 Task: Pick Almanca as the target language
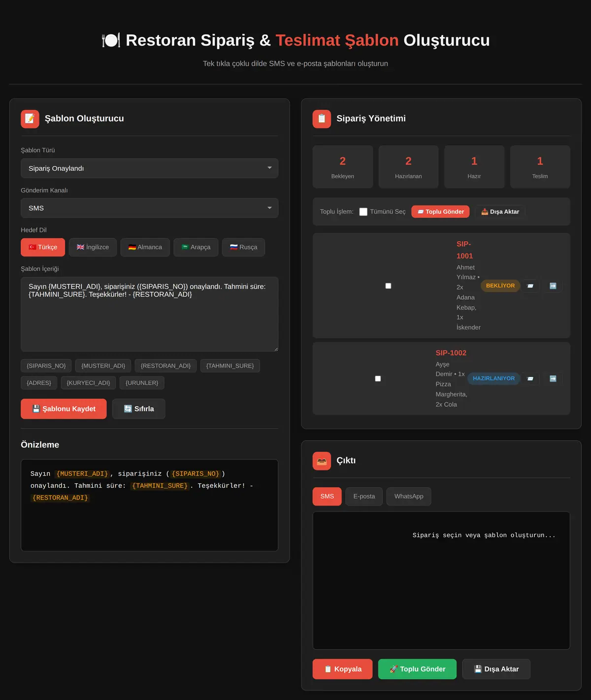click(x=145, y=247)
